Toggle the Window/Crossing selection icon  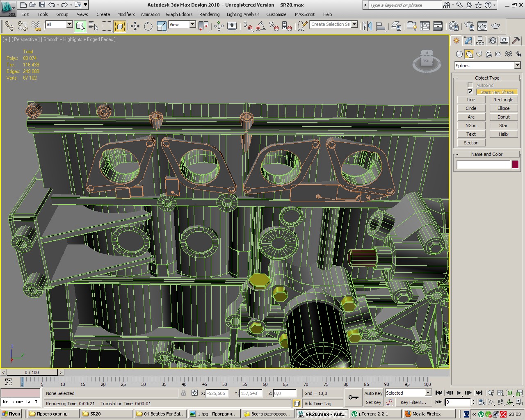119,26
